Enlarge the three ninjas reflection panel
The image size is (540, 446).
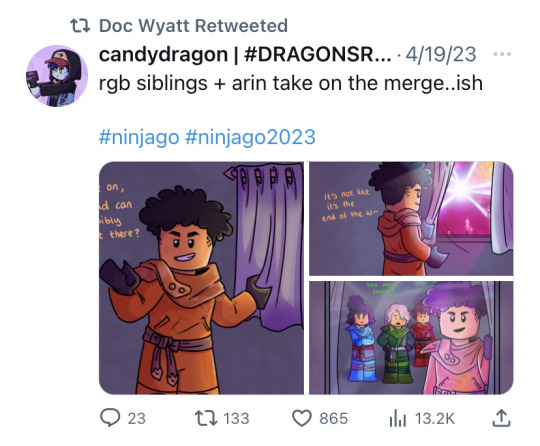411,338
